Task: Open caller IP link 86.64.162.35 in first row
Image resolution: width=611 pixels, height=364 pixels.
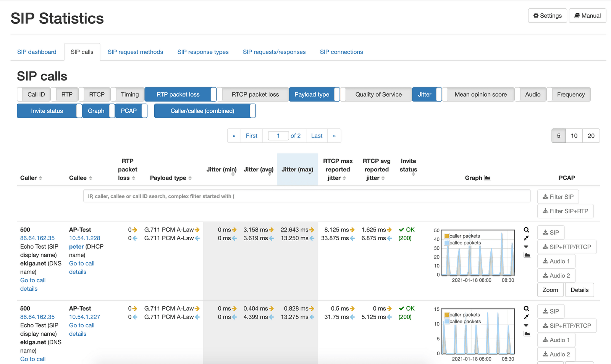Action: [x=37, y=238]
